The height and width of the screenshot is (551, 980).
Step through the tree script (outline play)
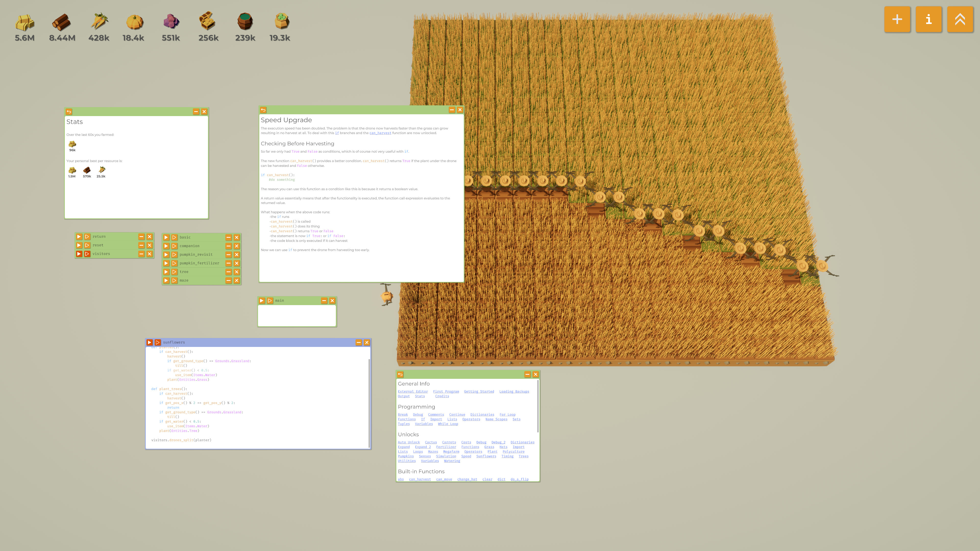pyautogui.click(x=174, y=272)
